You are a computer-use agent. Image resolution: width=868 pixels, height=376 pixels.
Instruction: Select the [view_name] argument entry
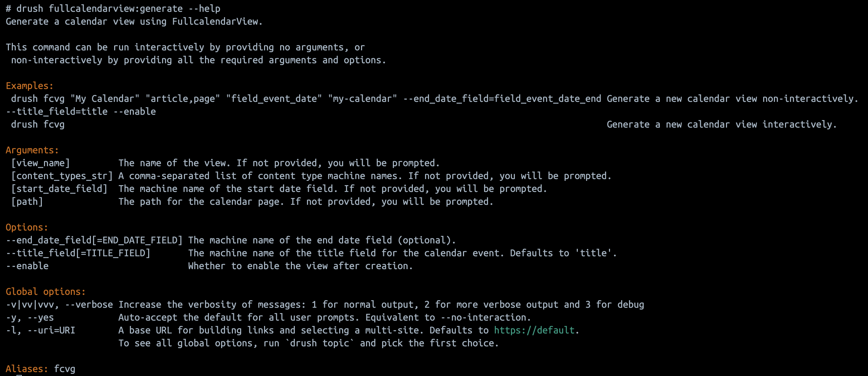pyautogui.click(x=40, y=163)
